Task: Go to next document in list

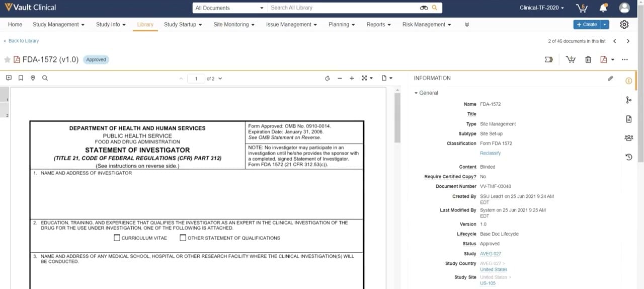Action: pyautogui.click(x=628, y=41)
